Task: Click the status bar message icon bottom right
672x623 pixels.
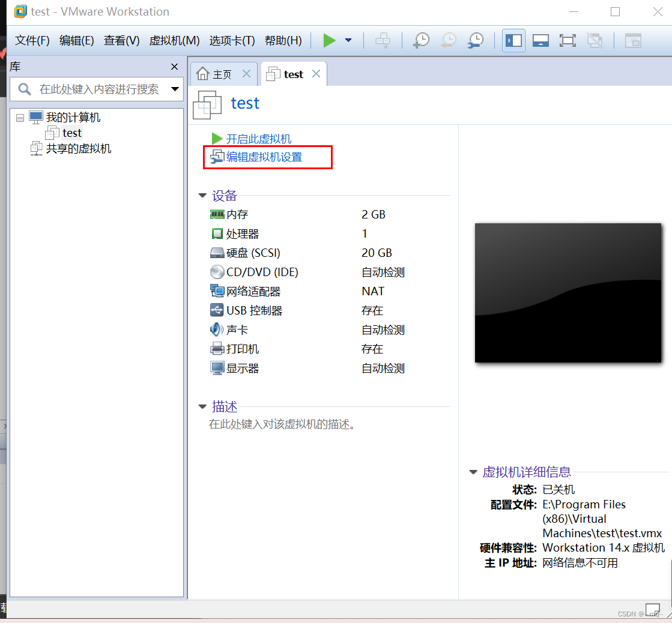Action: (653, 609)
